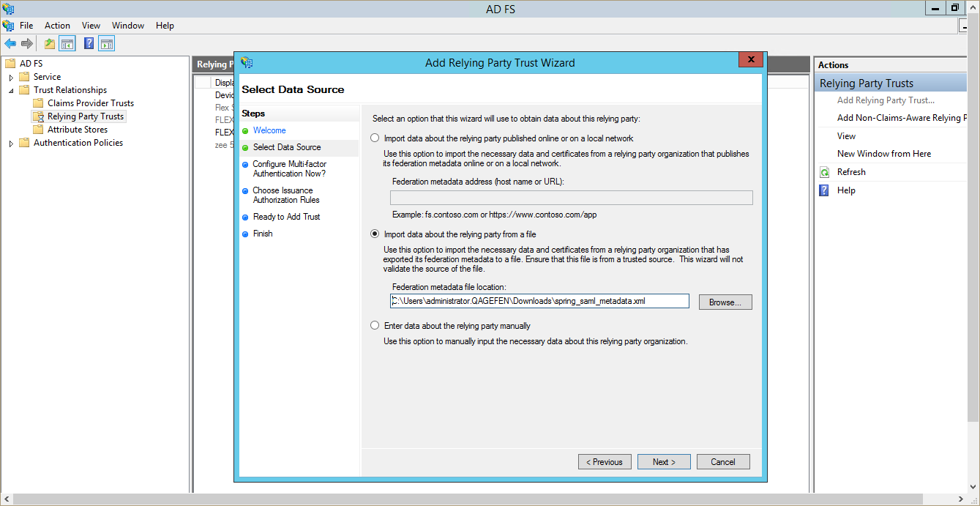Viewport: 980px width, 506px height.
Task: Click the Refresh icon in Actions pane
Action: point(824,172)
